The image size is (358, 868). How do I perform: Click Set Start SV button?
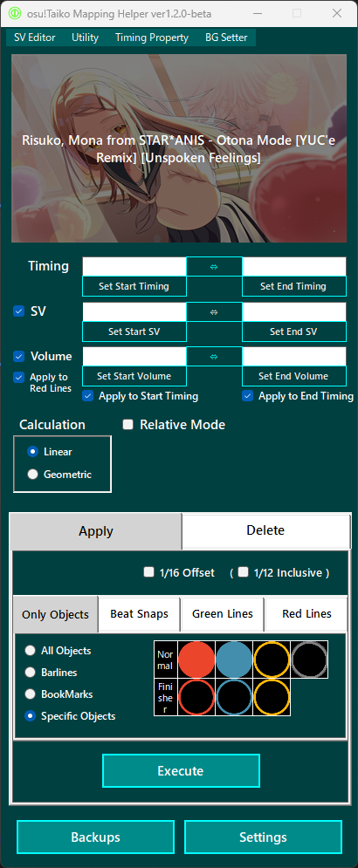[x=134, y=331]
